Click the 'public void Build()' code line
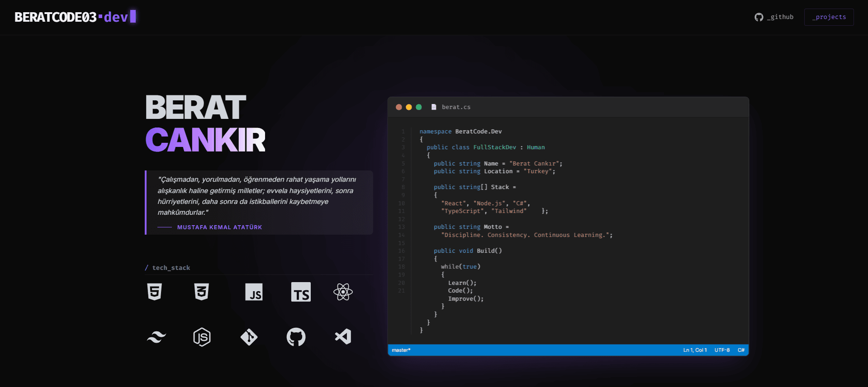868x387 pixels. point(468,251)
